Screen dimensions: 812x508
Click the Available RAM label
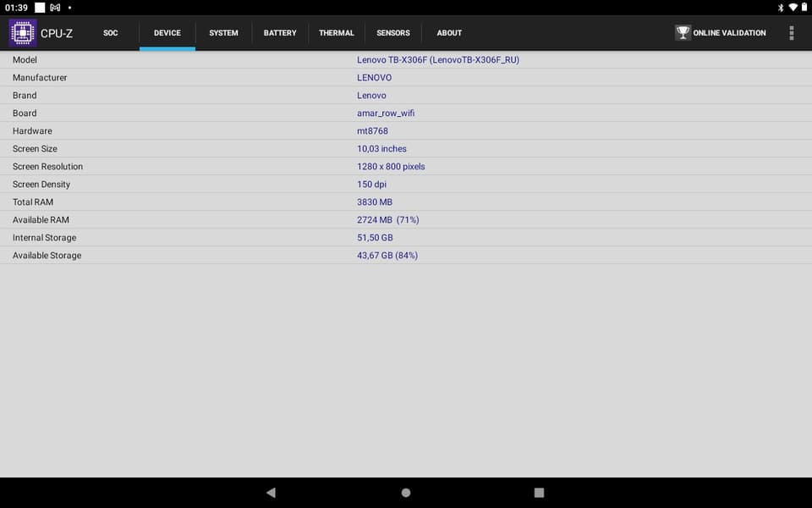coord(41,220)
